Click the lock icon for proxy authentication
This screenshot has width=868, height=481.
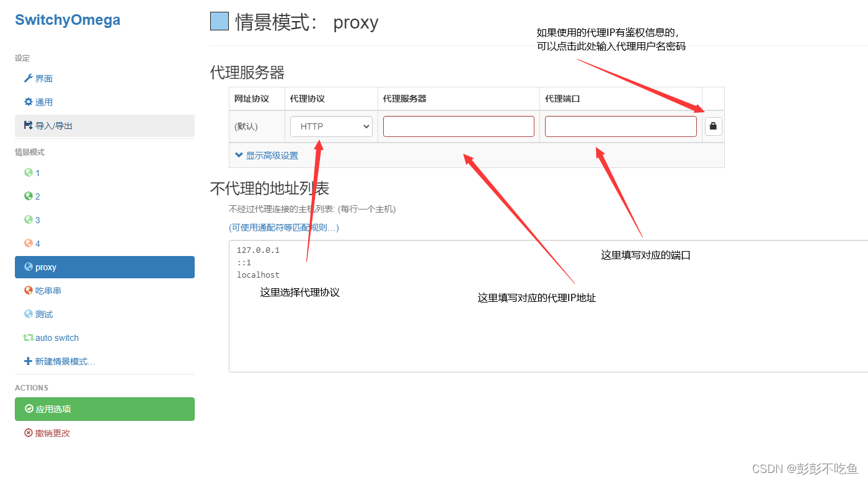(x=713, y=126)
